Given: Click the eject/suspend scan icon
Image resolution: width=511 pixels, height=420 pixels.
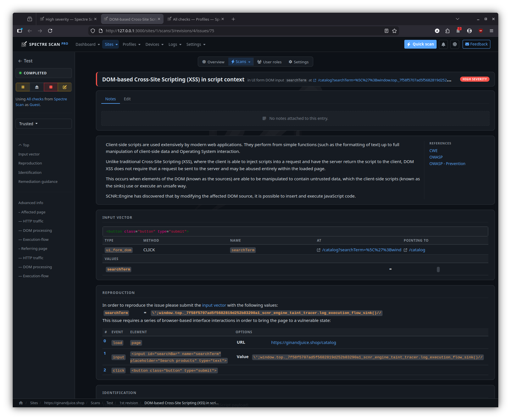Looking at the screenshot, I should (x=37, y=87).
